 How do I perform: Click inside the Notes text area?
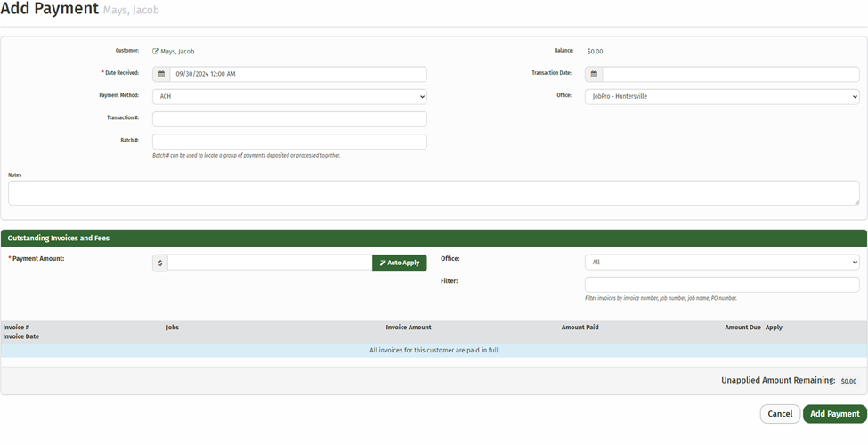click(433, 193)
